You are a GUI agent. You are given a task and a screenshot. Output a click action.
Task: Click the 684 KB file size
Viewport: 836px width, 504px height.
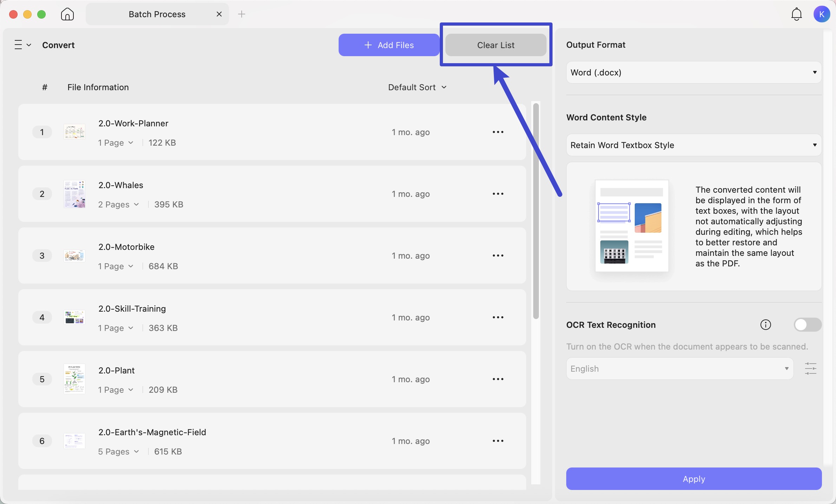point(163,266)
